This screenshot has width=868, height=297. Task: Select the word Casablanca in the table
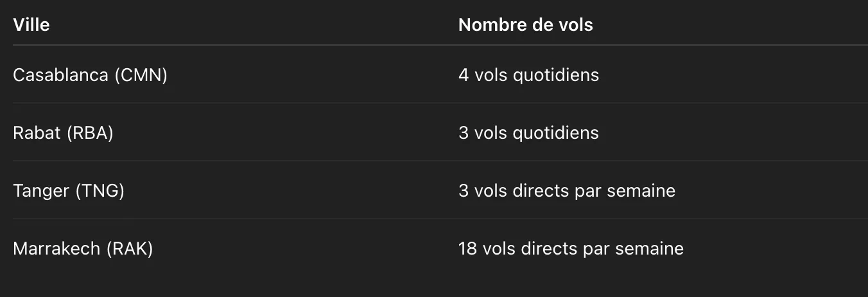click(x=60, y=75)
